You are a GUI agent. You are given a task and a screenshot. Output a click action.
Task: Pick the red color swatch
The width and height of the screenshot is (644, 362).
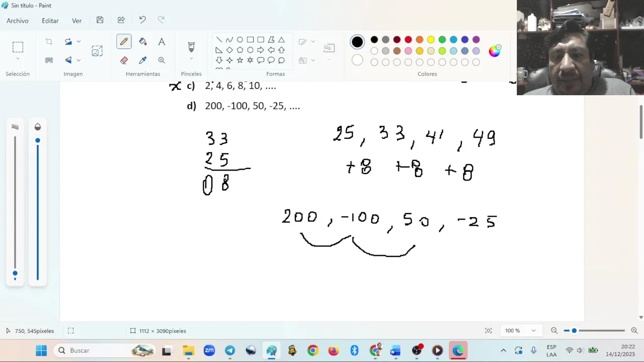[x=408, y=40]
